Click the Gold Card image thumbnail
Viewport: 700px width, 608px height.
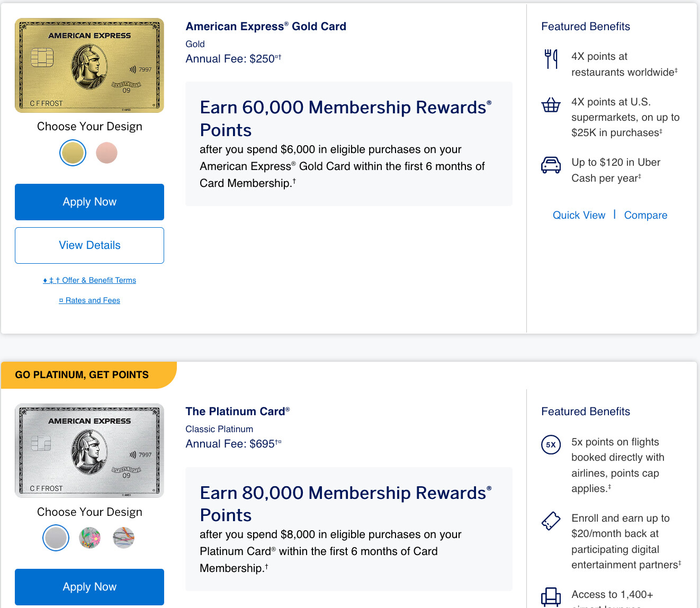tap(89, 65)
